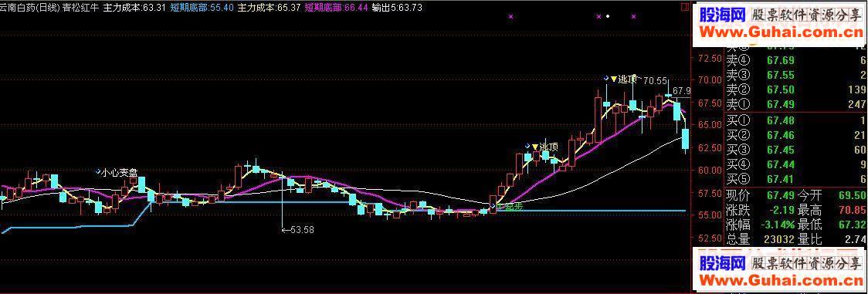Select the 53.58 low price annotation

click(x=298, y=230)
